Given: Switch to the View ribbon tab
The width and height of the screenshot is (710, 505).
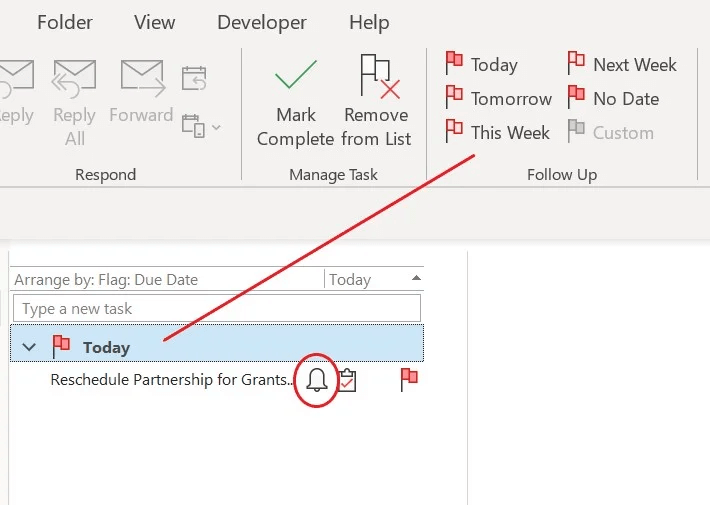Looking at the screenshot, I should coord(154,22).
